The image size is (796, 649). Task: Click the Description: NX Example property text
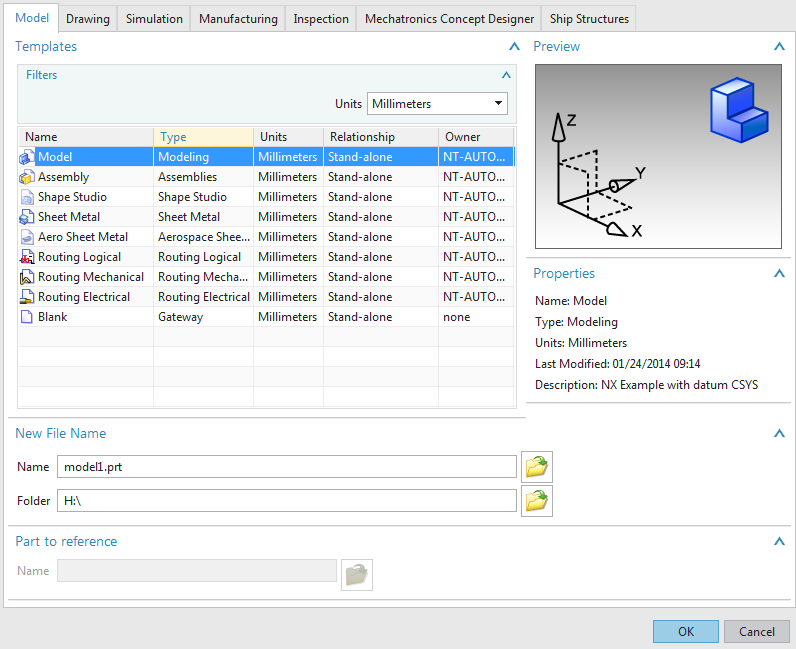click(646, 385)
